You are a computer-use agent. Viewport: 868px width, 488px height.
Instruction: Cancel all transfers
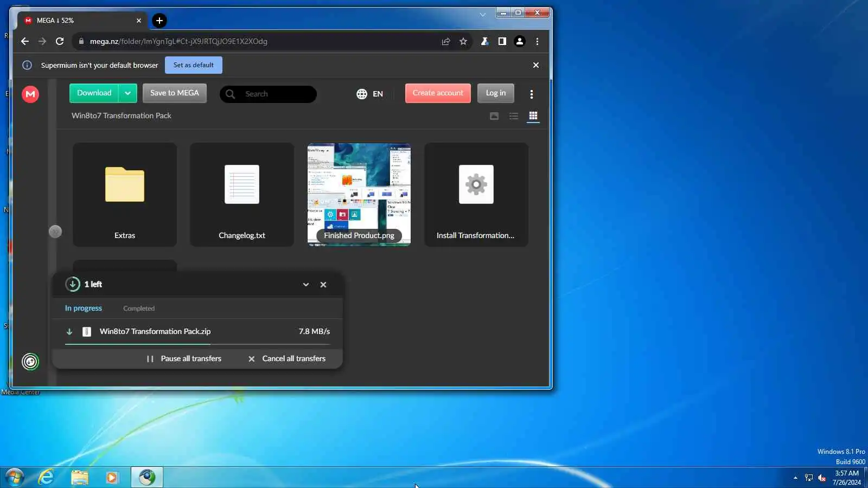click(x=287, y=359)
